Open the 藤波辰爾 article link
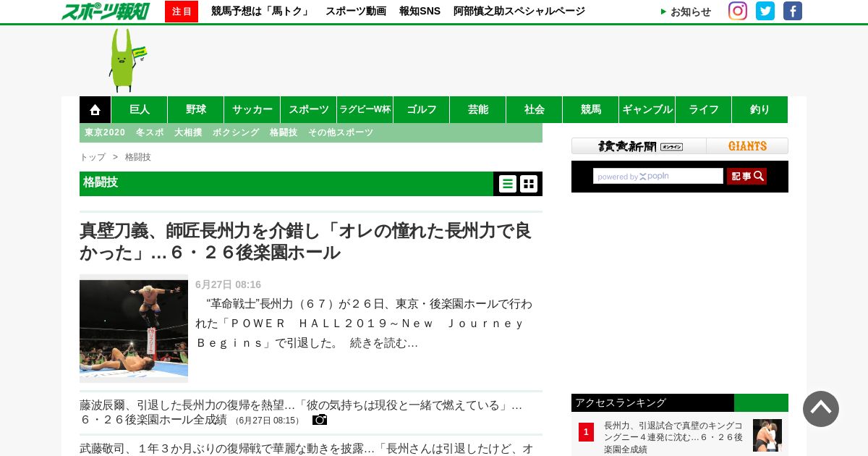This screenshot has height=456, width=868. (301, 412)
